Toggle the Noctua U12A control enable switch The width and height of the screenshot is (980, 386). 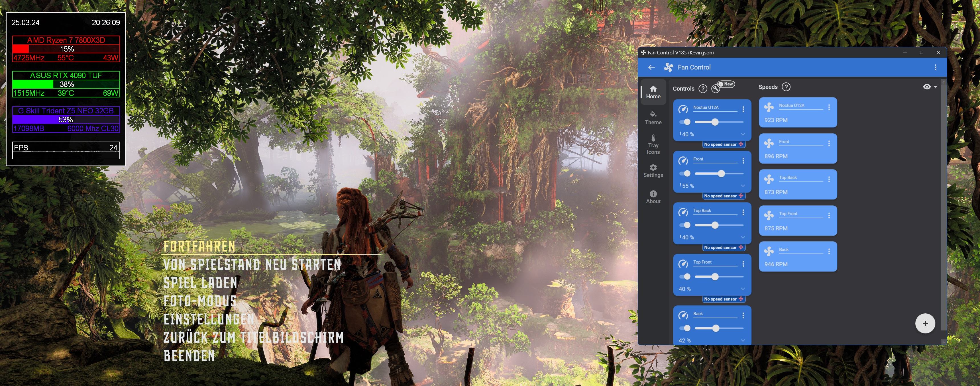click(685, 122)
